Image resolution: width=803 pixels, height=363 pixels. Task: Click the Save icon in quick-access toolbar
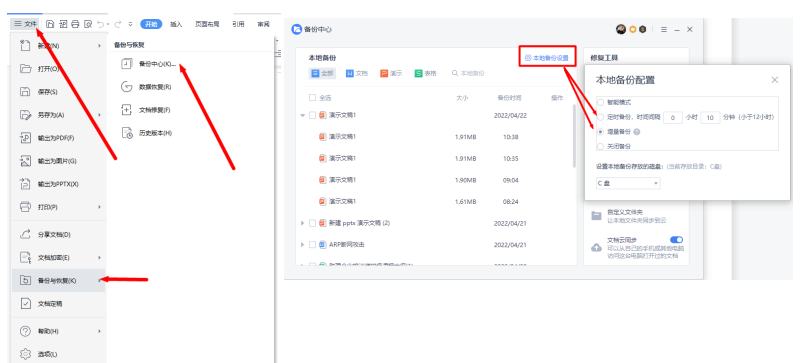coord(50,24)
